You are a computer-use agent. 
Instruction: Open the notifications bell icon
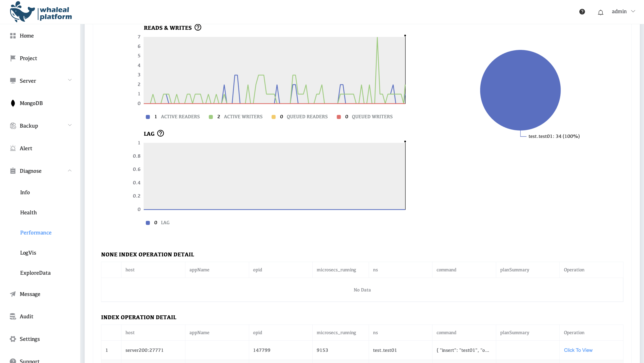coord(600,12)
